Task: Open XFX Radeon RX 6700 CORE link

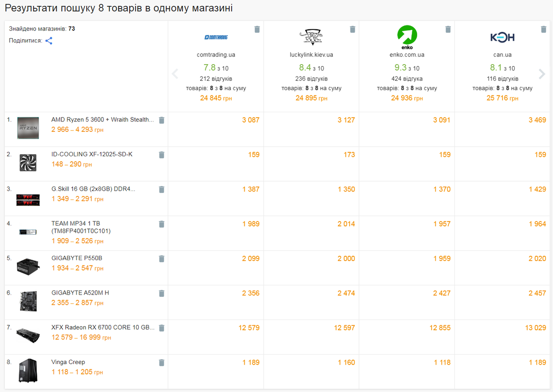Action: (103, 327)
